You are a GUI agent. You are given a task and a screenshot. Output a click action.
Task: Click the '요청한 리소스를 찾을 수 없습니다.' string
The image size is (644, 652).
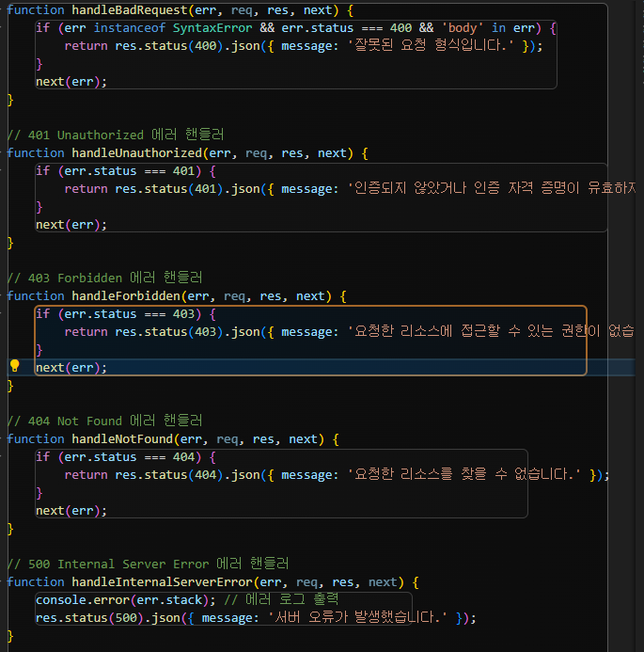point(464,474)
